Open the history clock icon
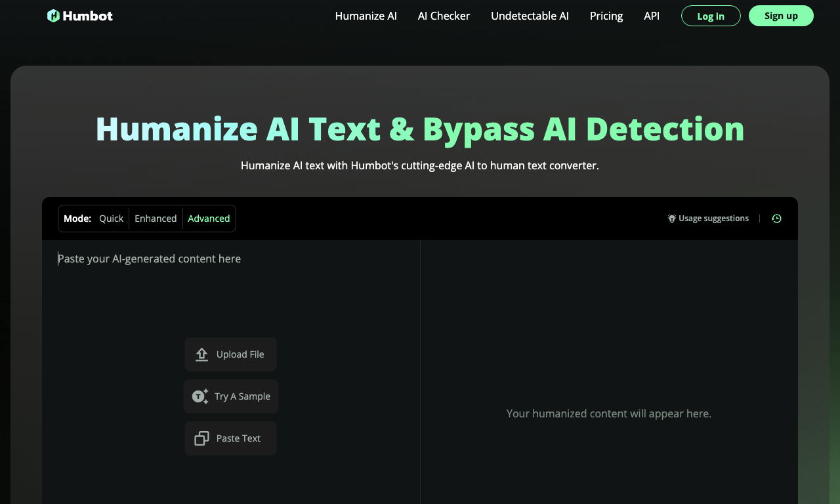Viewport: 840px width, 504px height. point(776,219)
